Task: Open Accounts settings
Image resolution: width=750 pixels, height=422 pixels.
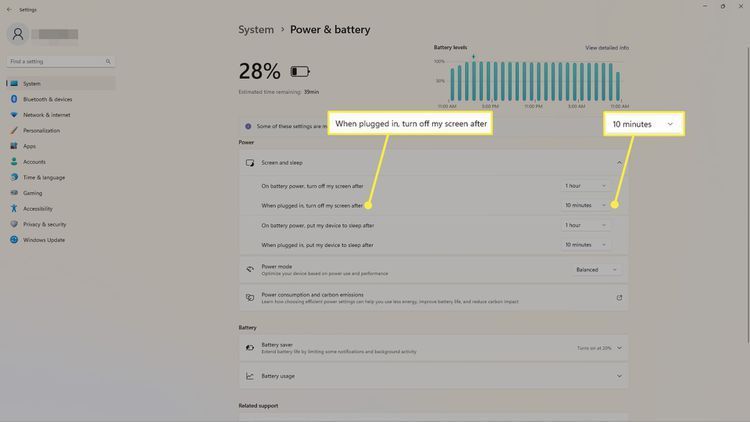Action: click(x=34, y=161)
